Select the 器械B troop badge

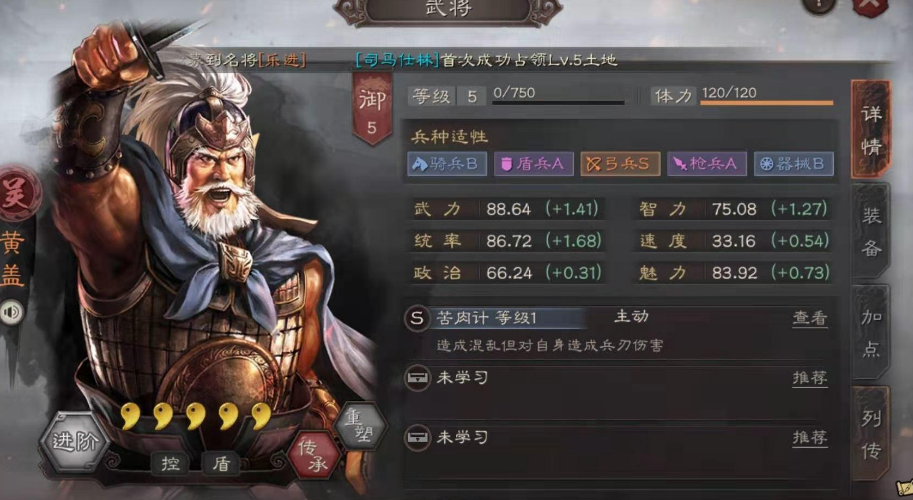click(794, 164)
